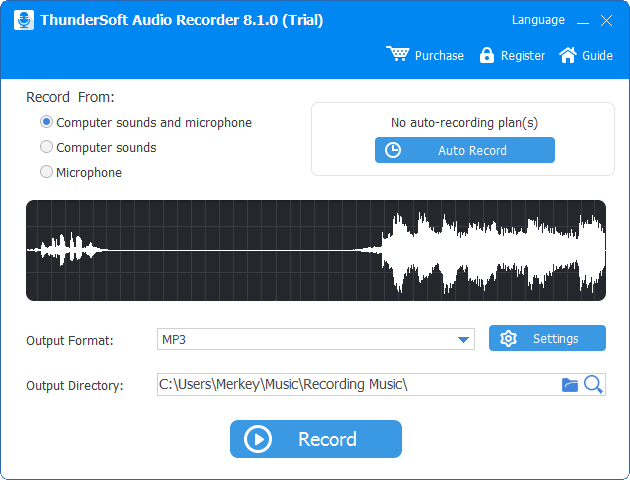Open the house-shaped Guide icon

click(568, 55)
